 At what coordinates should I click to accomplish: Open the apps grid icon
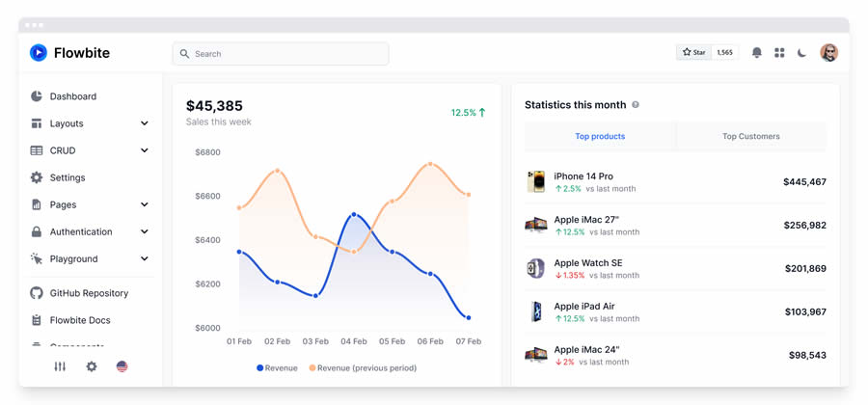point(779,53)
